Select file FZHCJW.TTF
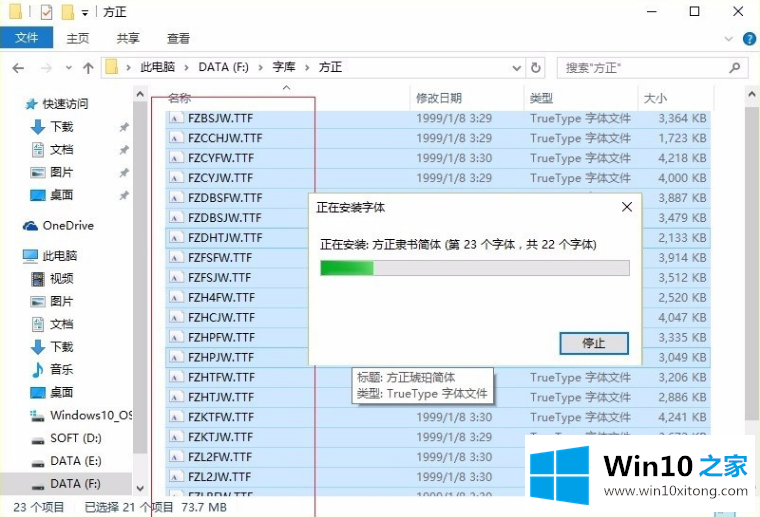 (221, 317)
